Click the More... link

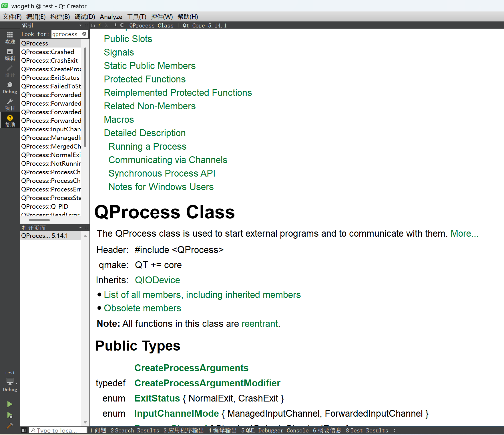pos(465,234)
